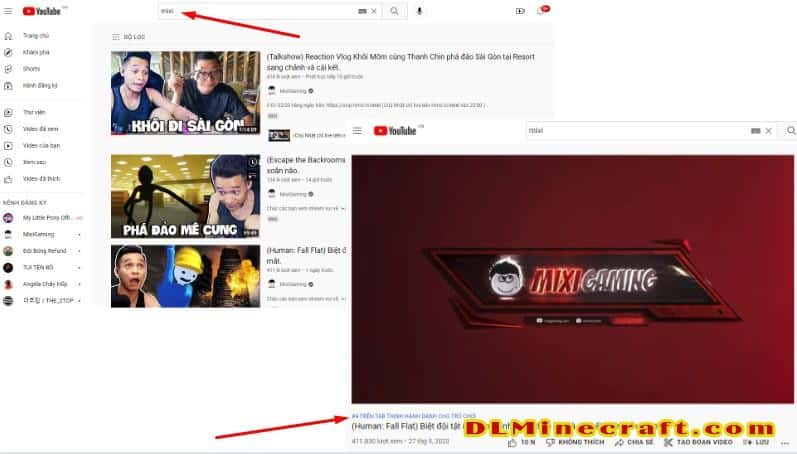Clear the front window search text
The width and height of the screenshot is (797, 454).
coord(769,131)
